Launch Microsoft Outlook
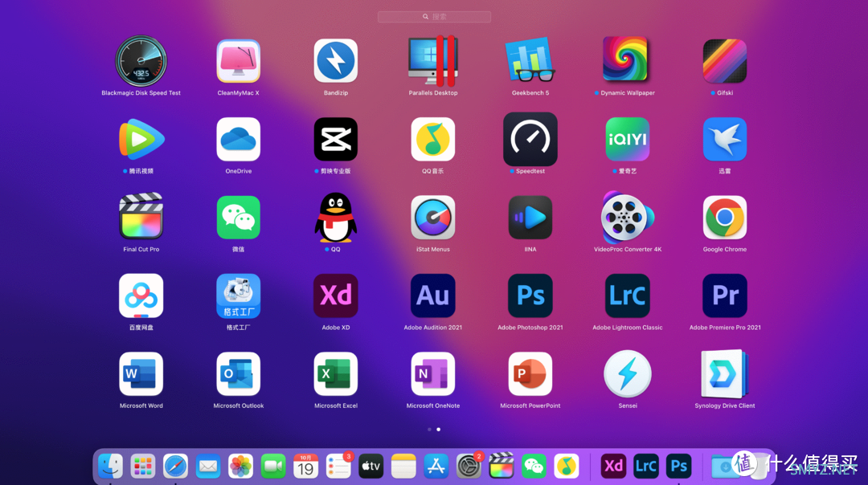 239,374
